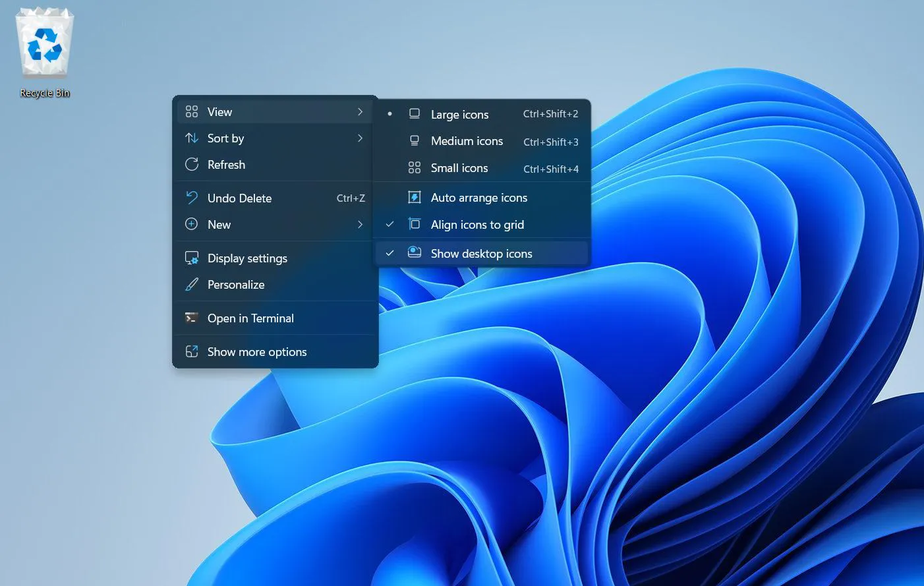The height and width of the screenshot is (586, 924).
Task: Click the Sort by arrows icon
Action: click(191, 138)
